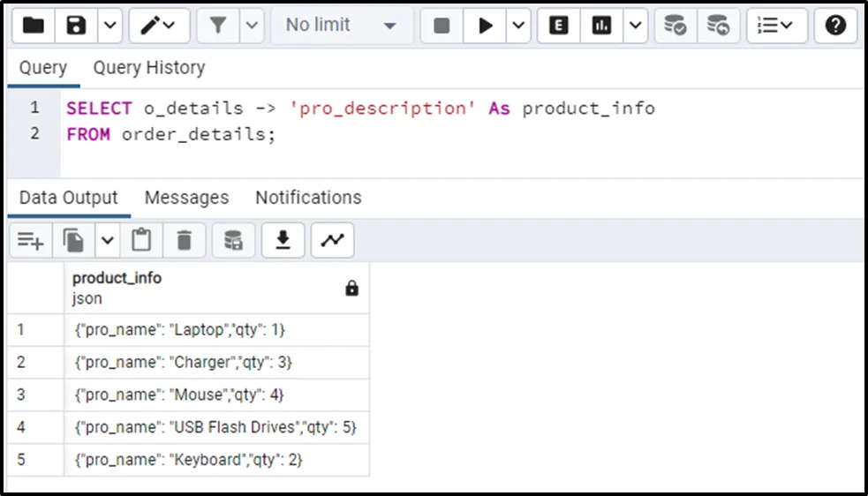Download results with the save-as-file icon
868x496 pixels.
click(x=283, y=240)
